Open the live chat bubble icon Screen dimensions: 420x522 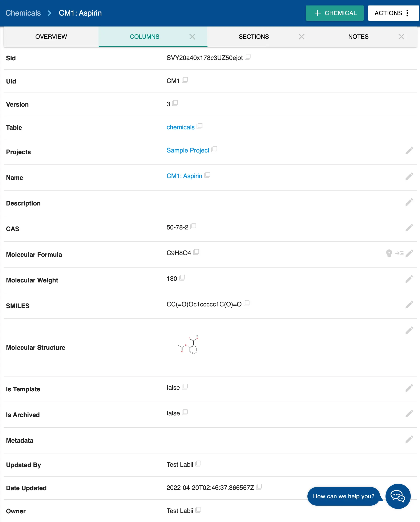click(398, 496)
